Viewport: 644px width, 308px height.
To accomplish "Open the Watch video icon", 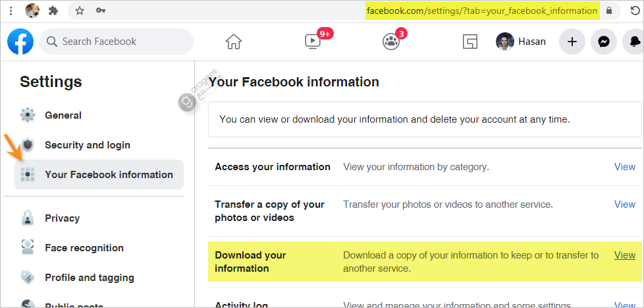I will coord(313,41).
